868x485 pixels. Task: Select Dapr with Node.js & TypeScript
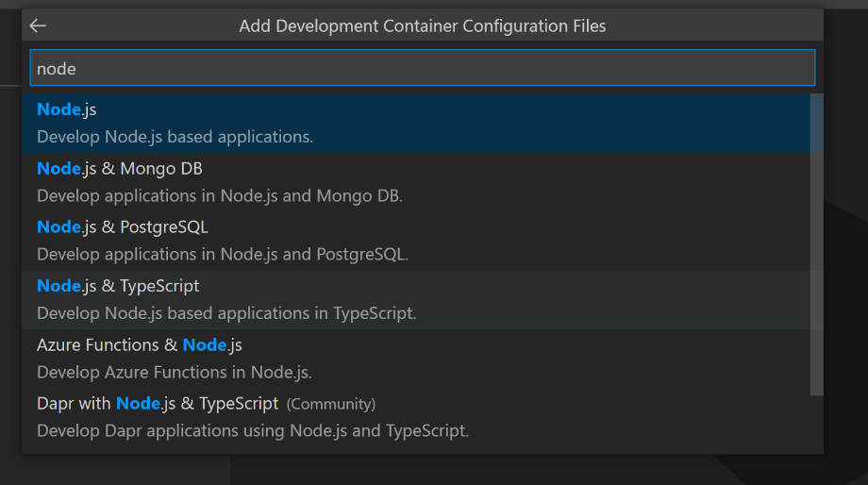click(158, 403)
